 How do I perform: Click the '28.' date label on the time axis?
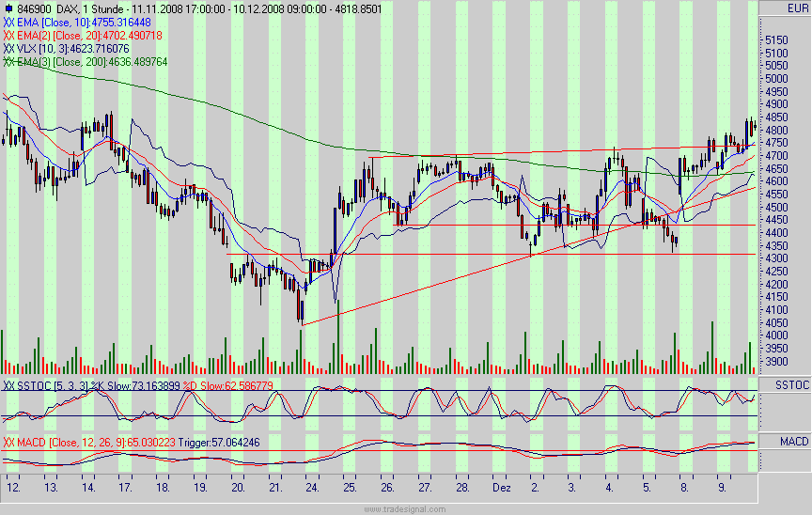[x=462, y=488]
